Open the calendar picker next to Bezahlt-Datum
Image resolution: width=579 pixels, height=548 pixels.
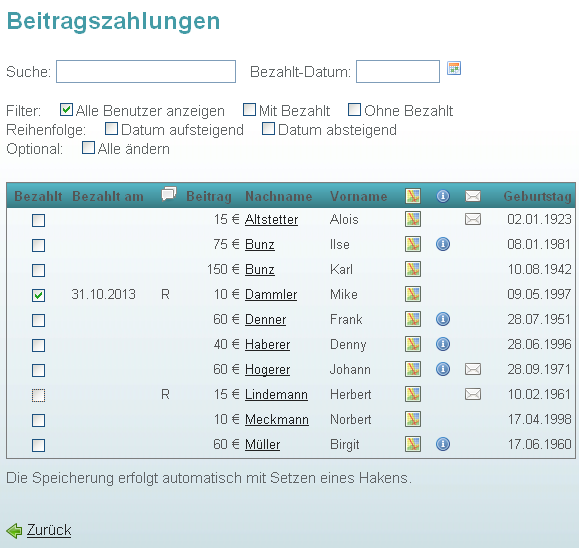tap(453, 68)
